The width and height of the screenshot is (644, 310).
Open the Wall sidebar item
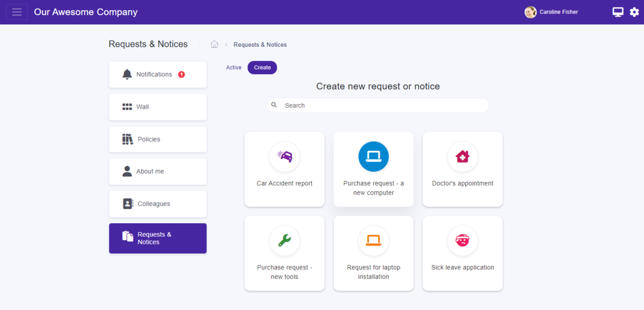pyautogui.click(x=158, y=107)
